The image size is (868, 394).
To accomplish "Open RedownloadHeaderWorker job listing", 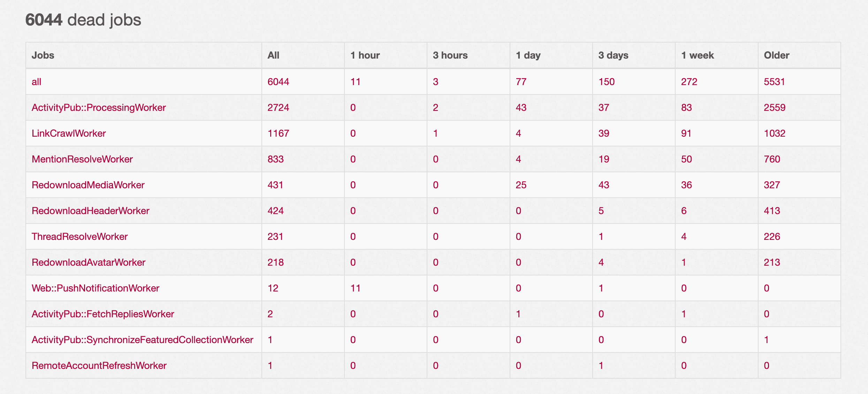I will tap(90, 211).
